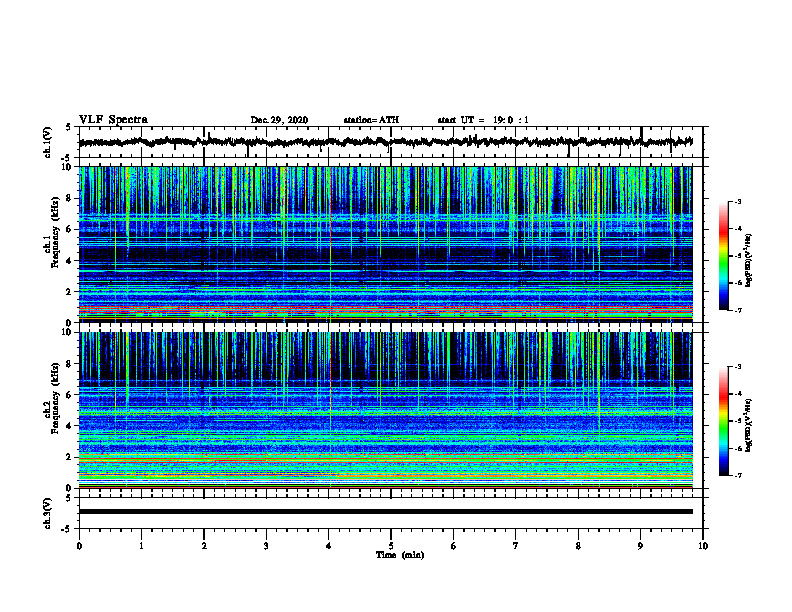Click time axis tick label "1"
Screen dimensions: 792x612
141,546
